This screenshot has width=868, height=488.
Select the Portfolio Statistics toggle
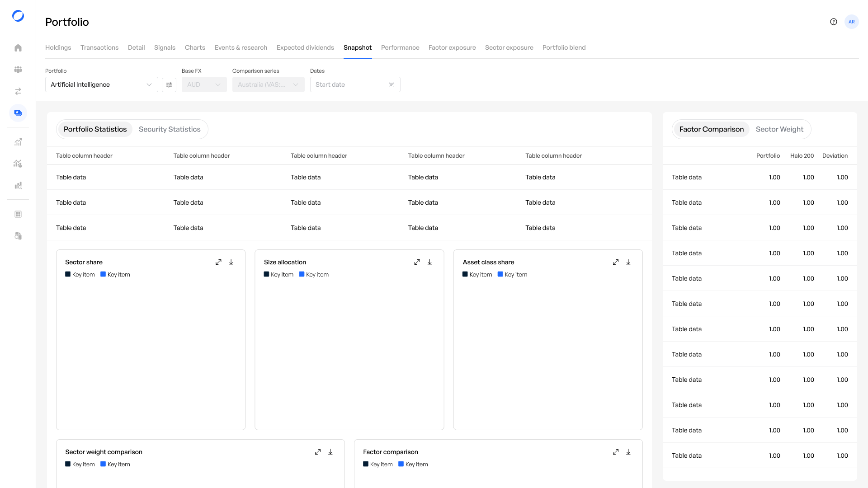(95, 129)
